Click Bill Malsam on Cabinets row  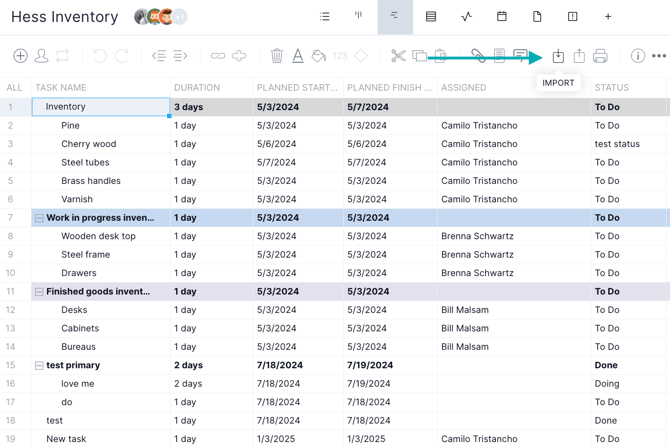pyautogui.click(x=465, y=329)
